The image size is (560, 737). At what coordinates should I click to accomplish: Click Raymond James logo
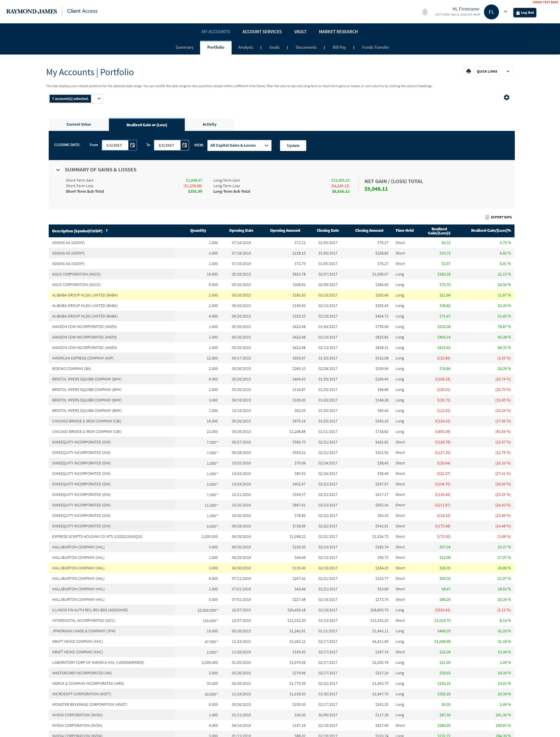tap(32, 11)
